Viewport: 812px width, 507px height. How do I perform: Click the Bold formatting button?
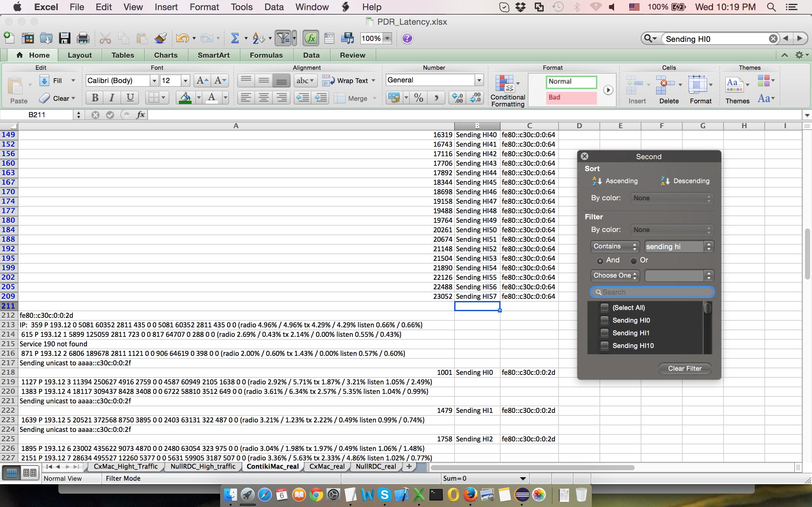pyautogui.click(x=95, y=98)
